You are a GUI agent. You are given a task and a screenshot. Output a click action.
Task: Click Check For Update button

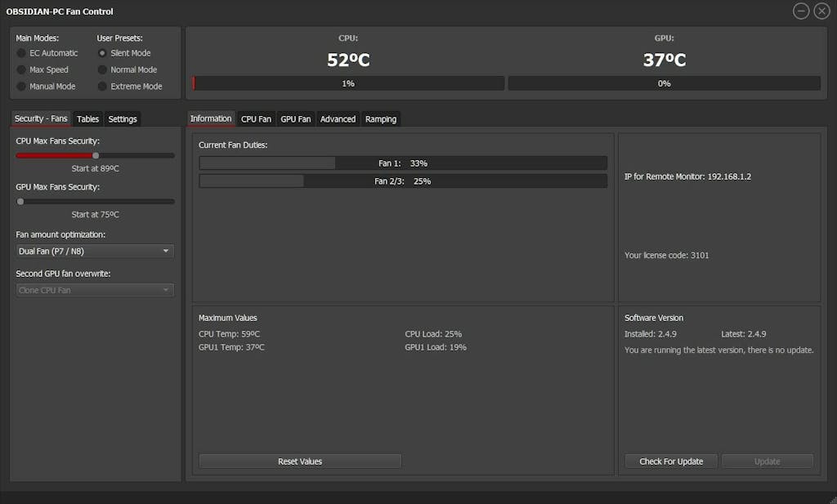(670, 462)
